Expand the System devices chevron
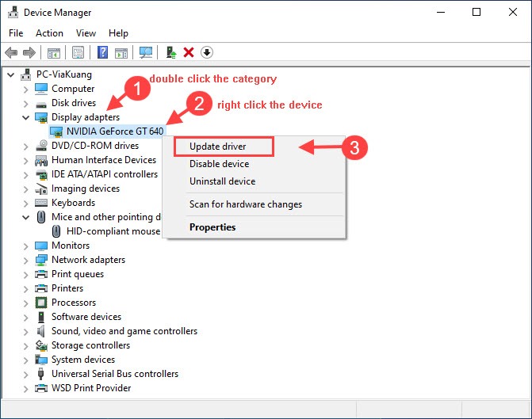532x419 pixels. click(x=26, y=360)
